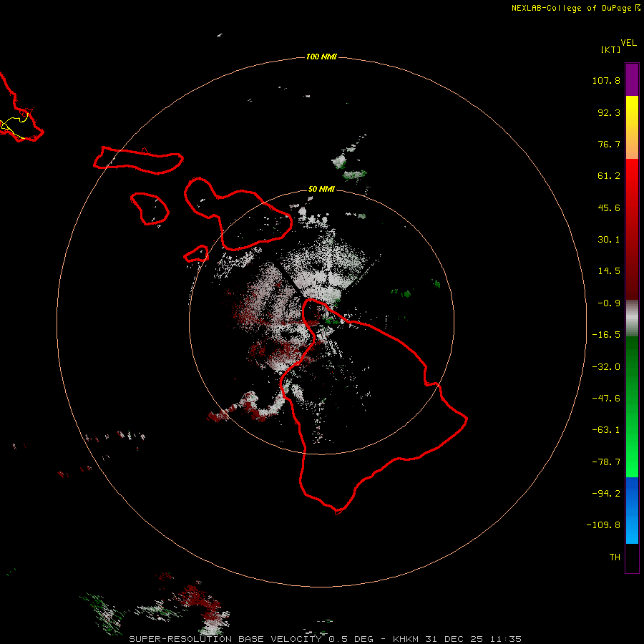Click the [KT] units label

(611, 49)
